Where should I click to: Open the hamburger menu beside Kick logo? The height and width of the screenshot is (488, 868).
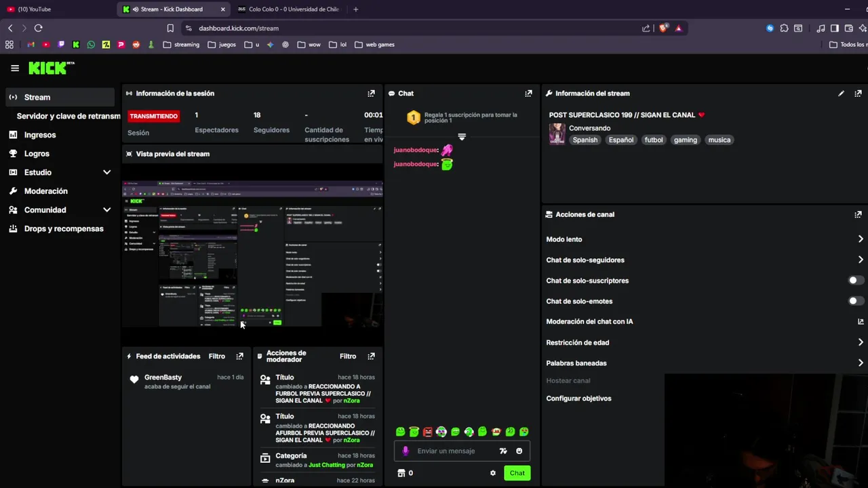pyautogui.click(x=15, y=68)
